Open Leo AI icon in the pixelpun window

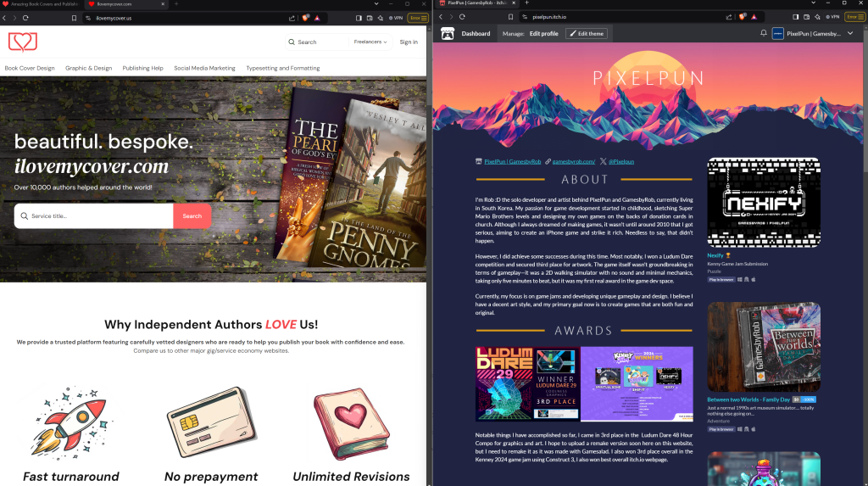817,17
